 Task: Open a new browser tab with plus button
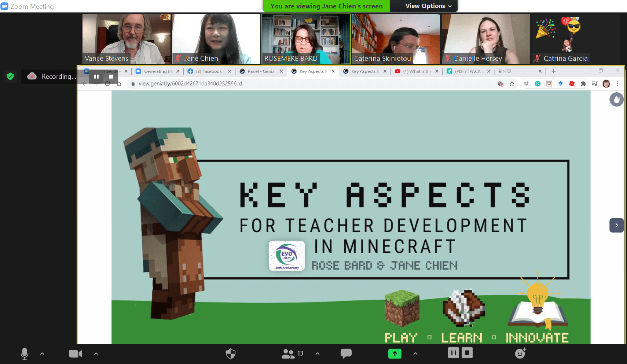pos(554,71)
